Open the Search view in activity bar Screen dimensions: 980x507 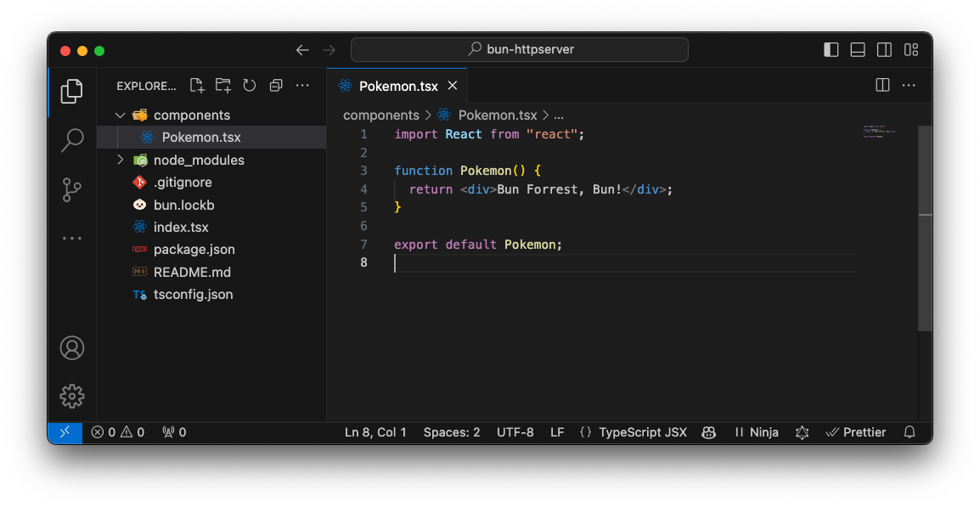(72, 140)
